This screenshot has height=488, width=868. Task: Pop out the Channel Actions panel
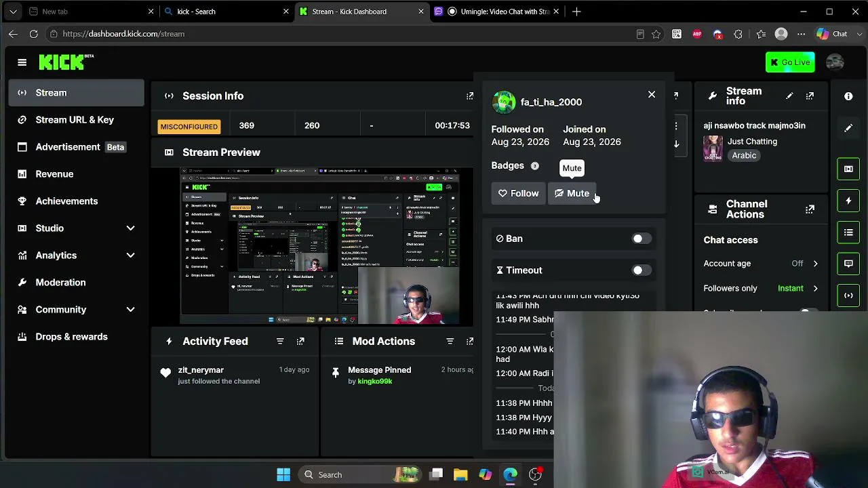(810, 209)
